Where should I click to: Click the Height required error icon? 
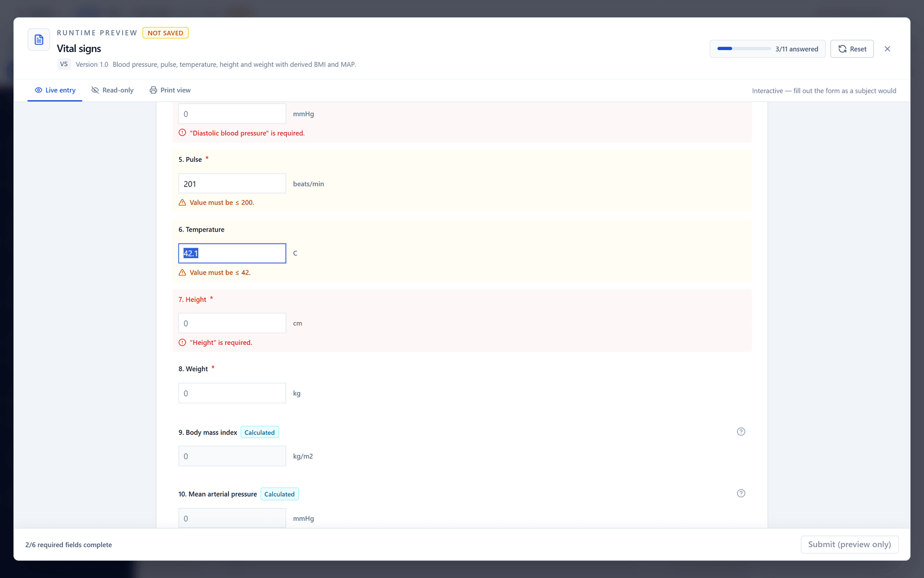182,342
